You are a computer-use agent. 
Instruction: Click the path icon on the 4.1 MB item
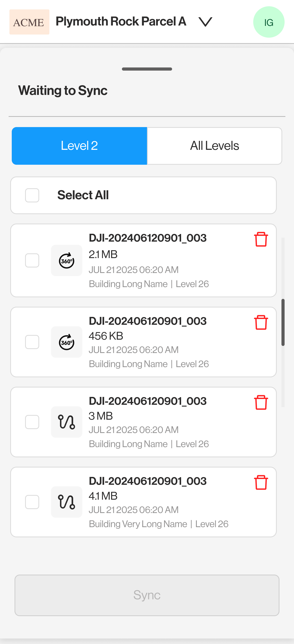(67, 502)
